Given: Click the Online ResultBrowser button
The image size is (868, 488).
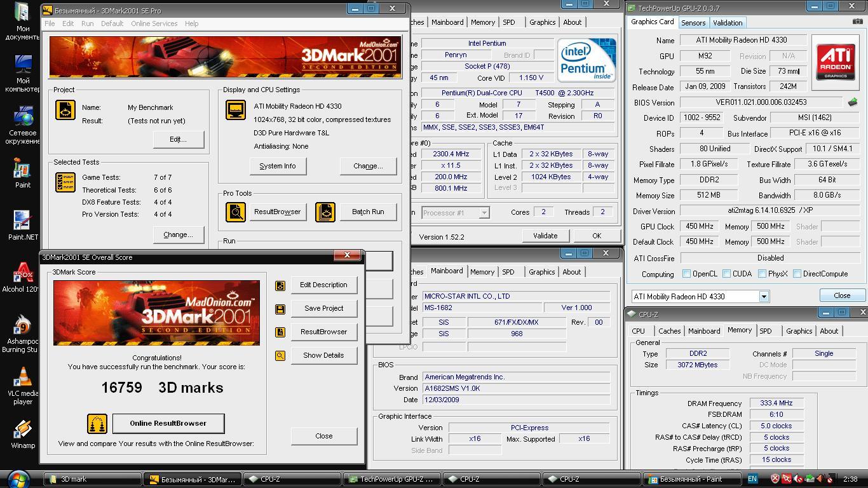Looking at the screenshot, I should coord(168,423).
